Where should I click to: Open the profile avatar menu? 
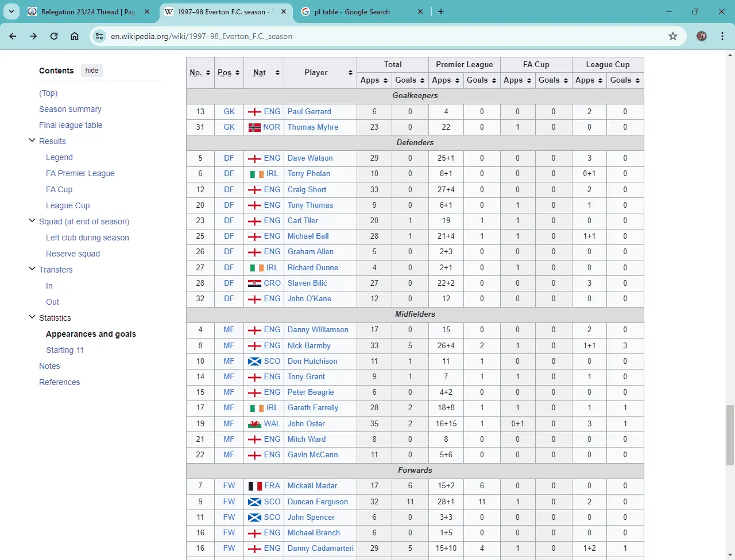702,36
